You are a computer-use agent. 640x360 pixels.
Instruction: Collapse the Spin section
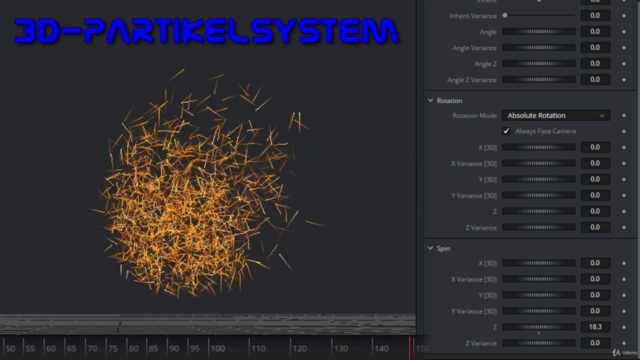point(430,248)
